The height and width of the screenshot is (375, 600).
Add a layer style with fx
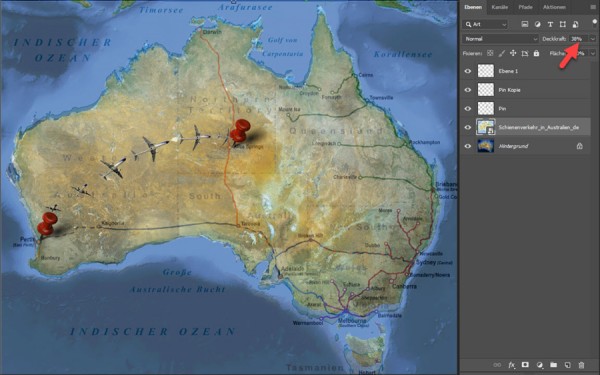(x=512, y=365)
